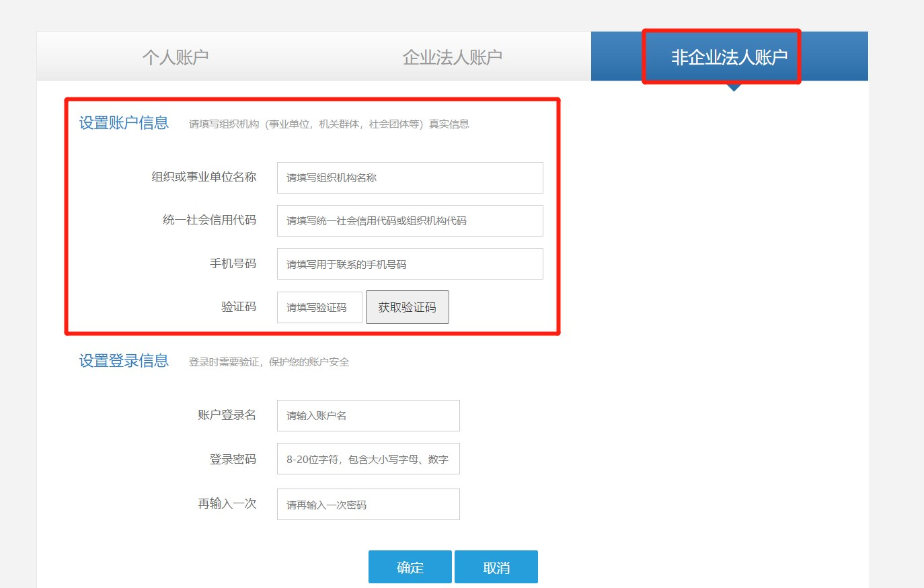The height and width of the screenshot is (588, 924).
Task: Cancel registration with 取消 button
Action: [x=496, y=567]
